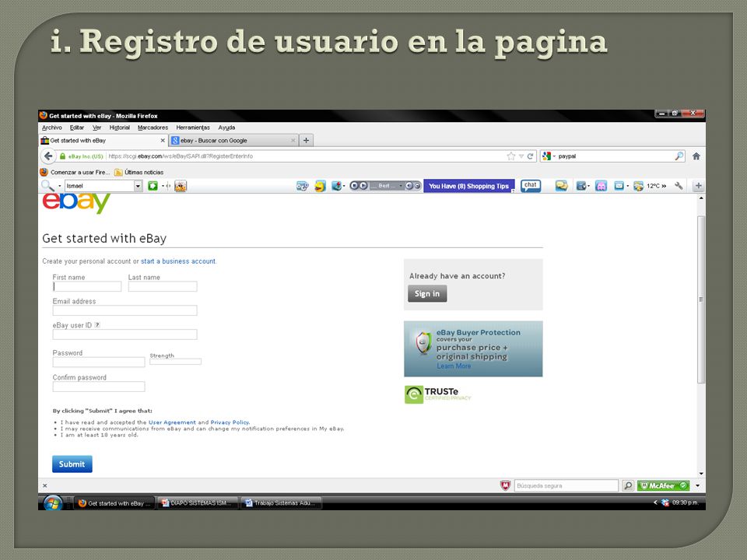Open the address bar history dropdown arrow
This screenshot has height=560, width=747.
521,156
